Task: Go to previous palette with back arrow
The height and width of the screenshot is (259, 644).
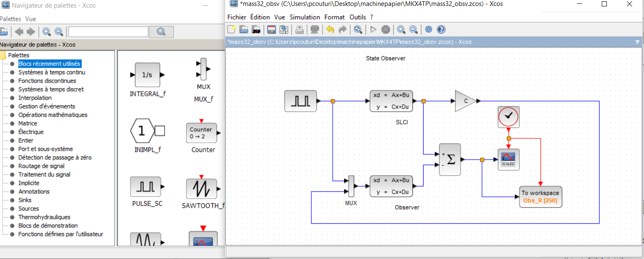Action: 19,32
